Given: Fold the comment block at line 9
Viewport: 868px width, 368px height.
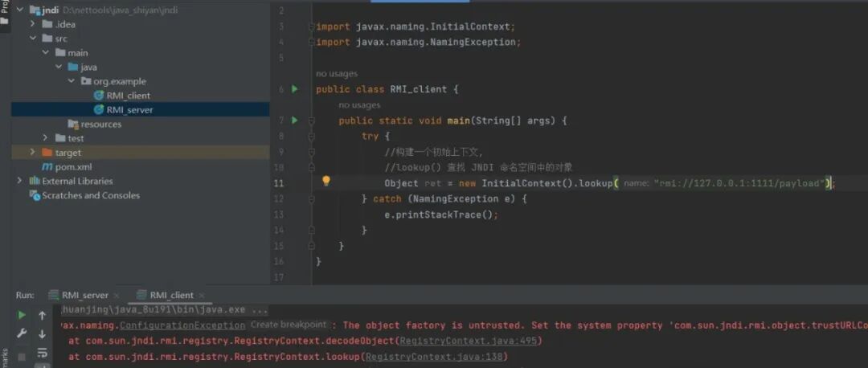Looking at the screenshot, I should tap(312, 152).
